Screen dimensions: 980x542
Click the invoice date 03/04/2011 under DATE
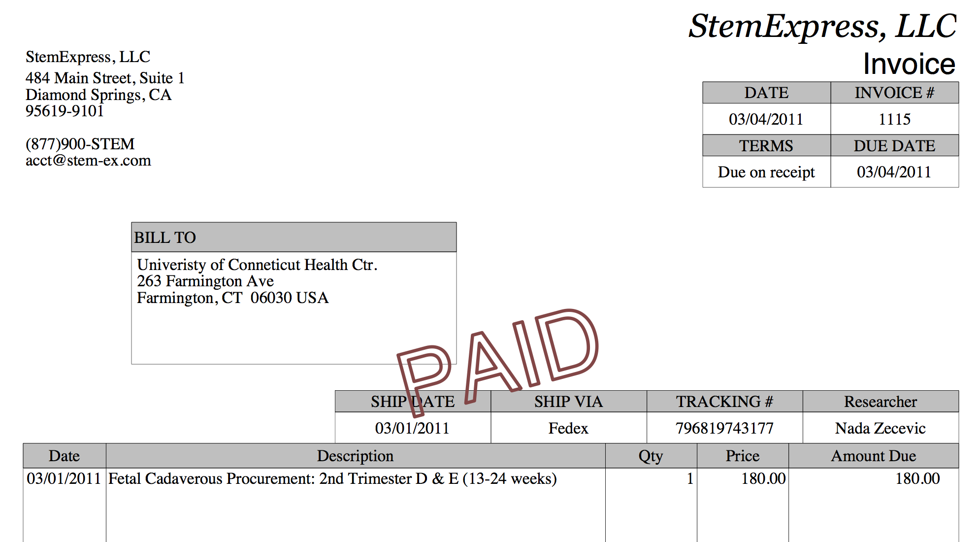(x=766, y=119)
